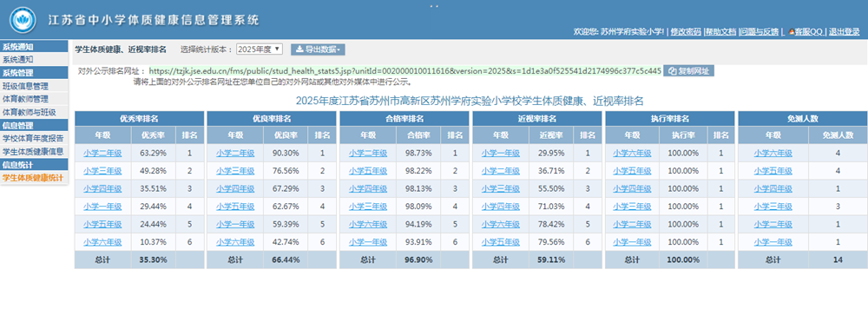Viewport: 868px width, 335px height.
Task: Open 小学一年级 link in 合格率排名 table
Action: [368, 242]
